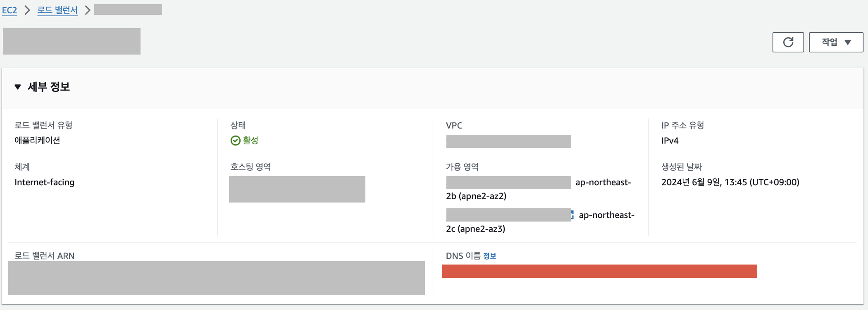Navigate to 로드 밸런서 breadcrumb
Viewport: 868px width, 310px height.
pos(57,10)
